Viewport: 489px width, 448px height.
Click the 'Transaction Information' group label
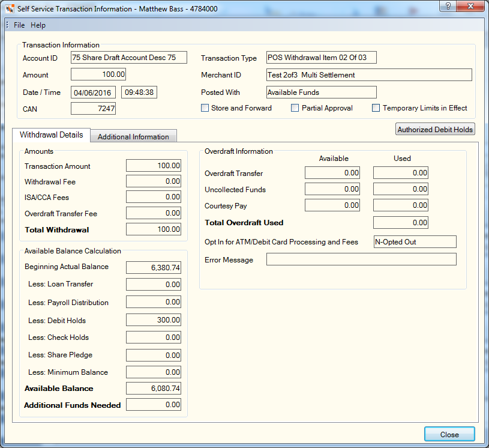coord(61,45)
